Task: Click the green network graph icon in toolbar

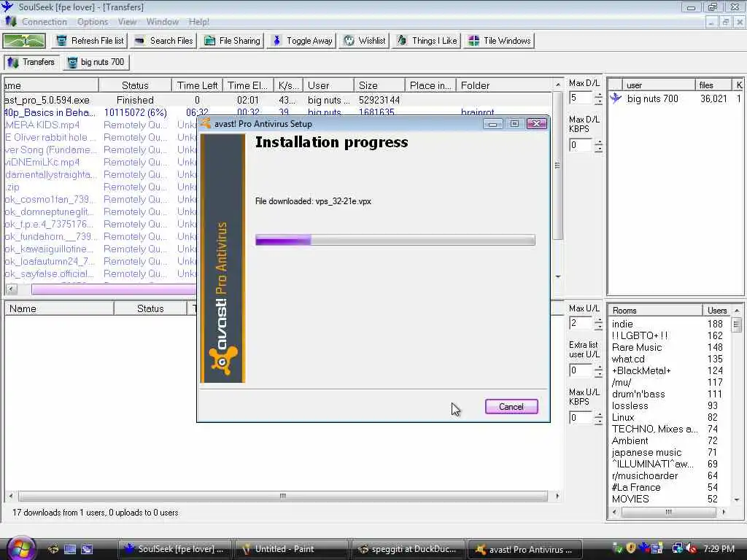Action: (x=24, y=41)
